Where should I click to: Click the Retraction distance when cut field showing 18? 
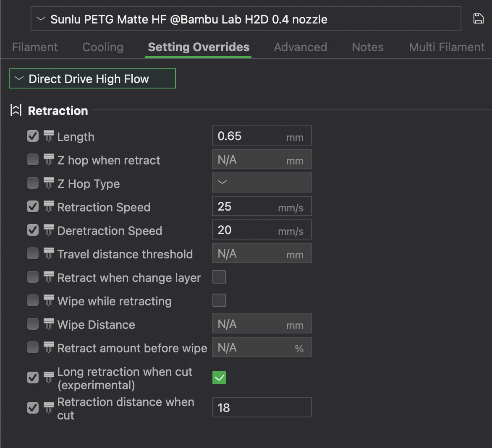(x=262, y=408)
